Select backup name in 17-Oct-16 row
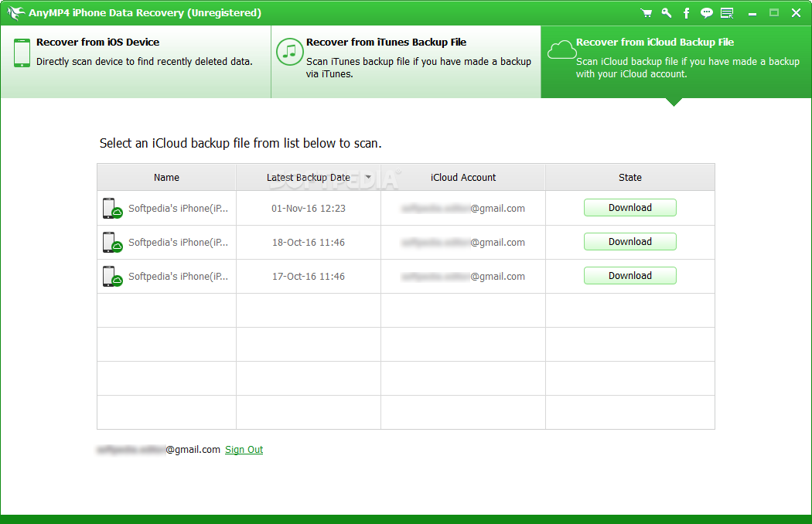This screenshot has width=812, height=524. (x=178, y=277)
